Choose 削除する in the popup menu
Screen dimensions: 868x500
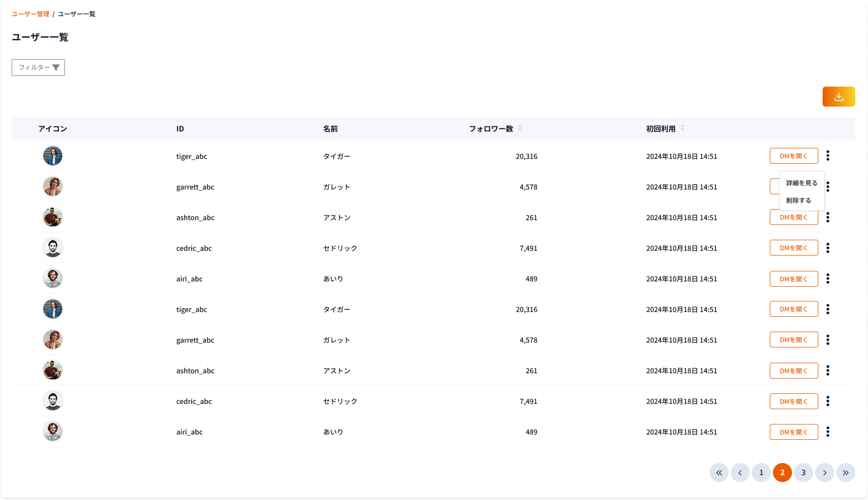[798, 201]
